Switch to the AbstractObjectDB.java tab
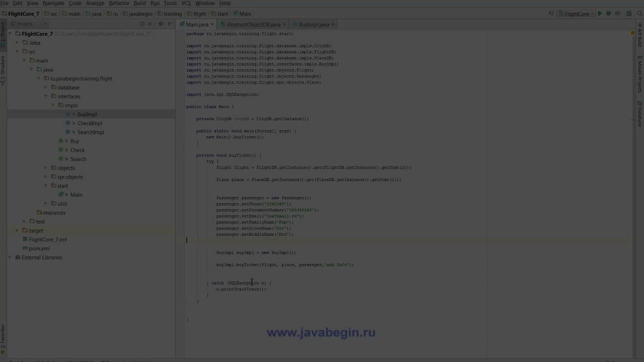Screen dimensions: 644x362 coord(253,25)
